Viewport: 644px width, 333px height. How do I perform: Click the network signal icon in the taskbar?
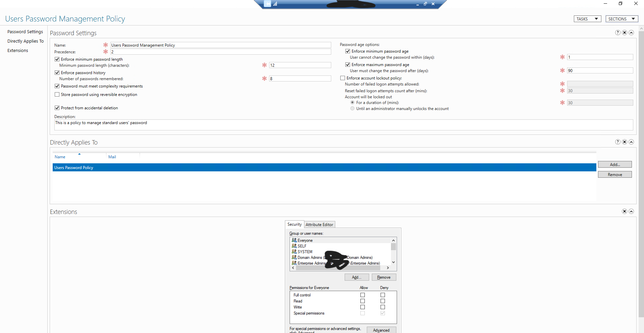pyautogui.click(x=275, y=4)
